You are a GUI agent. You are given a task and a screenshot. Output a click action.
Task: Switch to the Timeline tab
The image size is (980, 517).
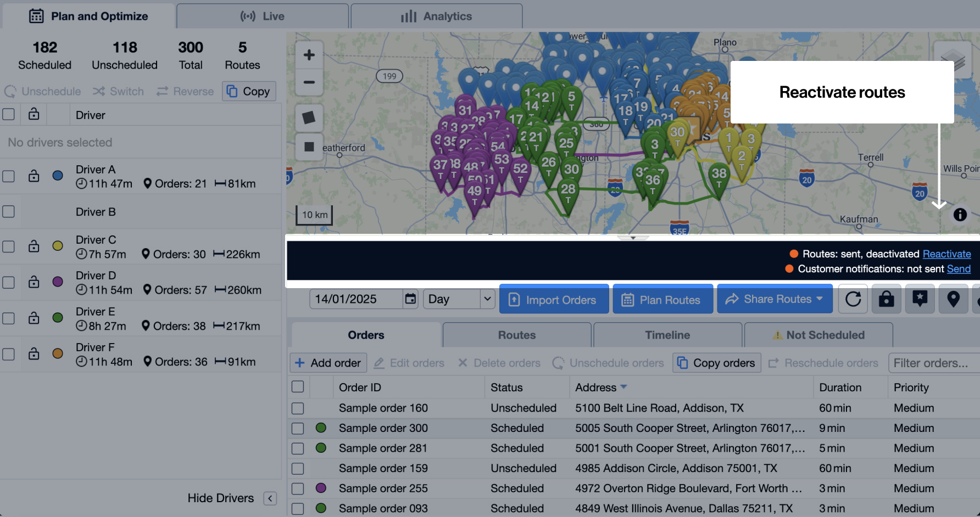[667, 335]
